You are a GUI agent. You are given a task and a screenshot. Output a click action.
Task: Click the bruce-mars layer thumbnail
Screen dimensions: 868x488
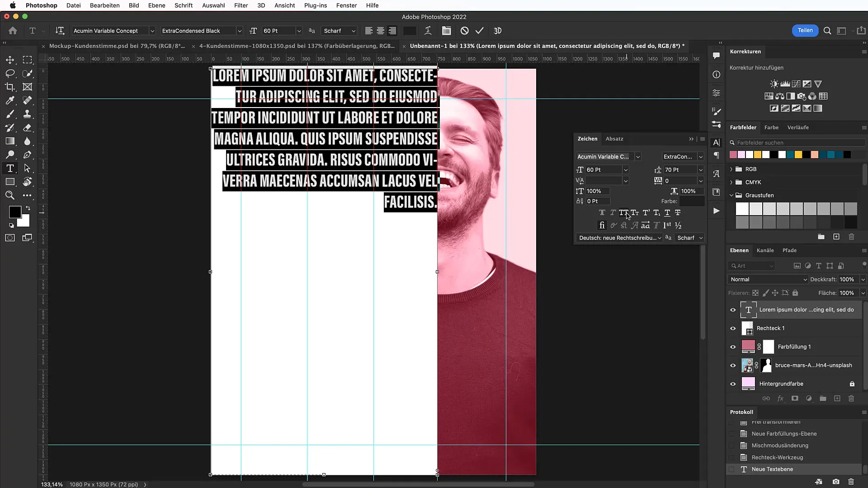748,365
